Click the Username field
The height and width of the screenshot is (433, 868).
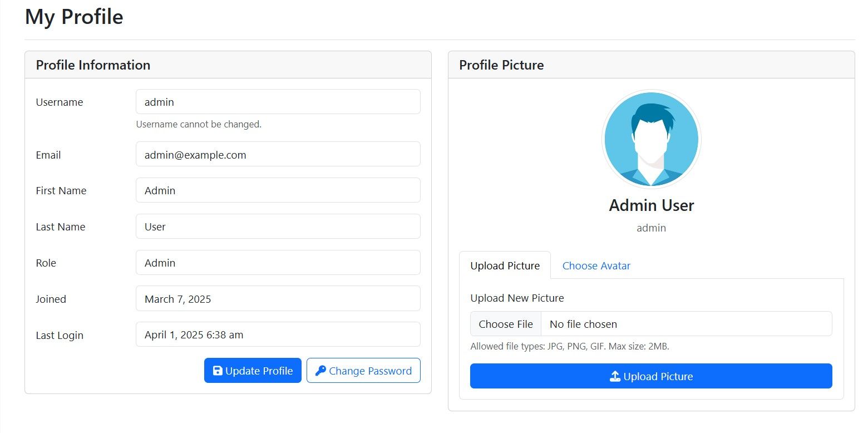278,102
